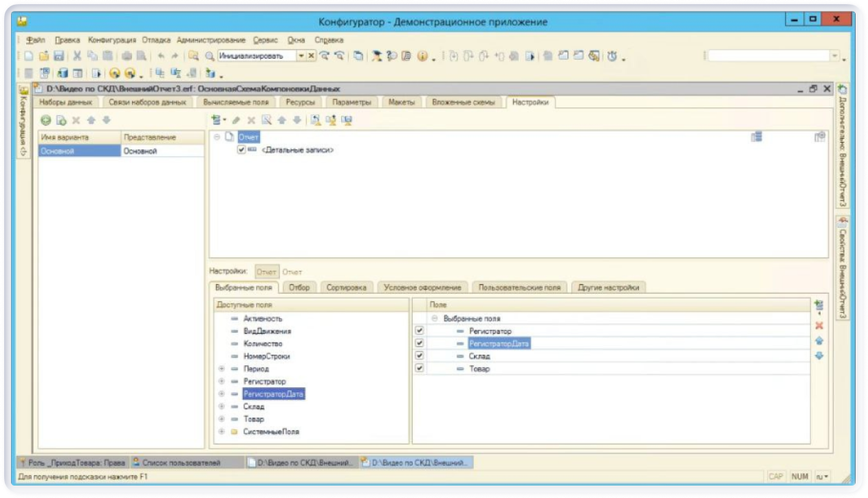Image resolution: width=868 pixels, height=498 pixels.
Task: Uncheck the Регистратор selected field checkbox
Action: tap(420, 332)
